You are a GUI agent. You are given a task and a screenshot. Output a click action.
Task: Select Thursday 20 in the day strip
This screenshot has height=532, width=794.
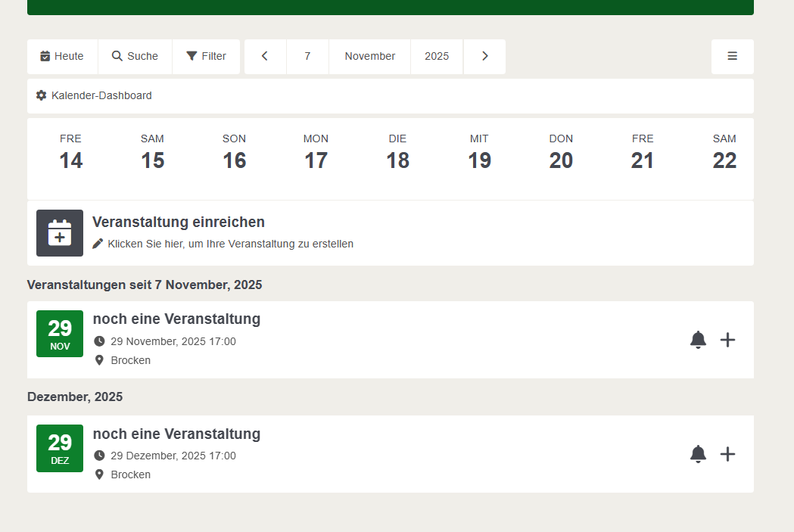click(x=561, y=153)
